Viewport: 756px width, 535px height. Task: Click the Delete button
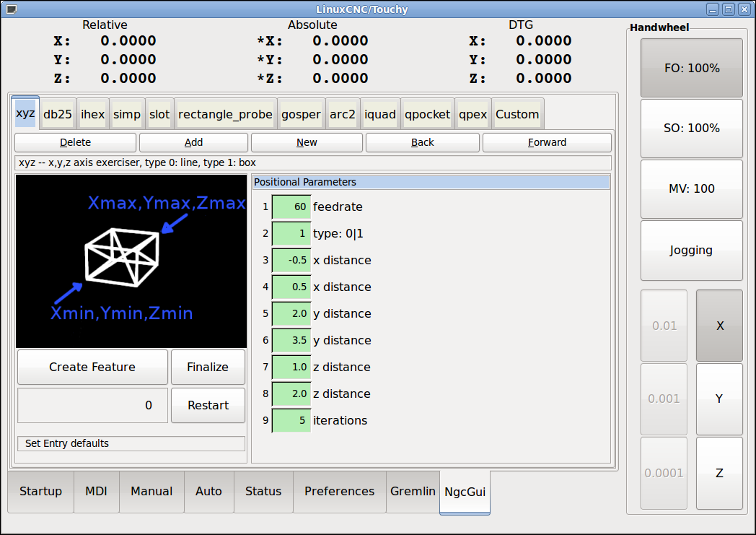click(x=75, y=142)
